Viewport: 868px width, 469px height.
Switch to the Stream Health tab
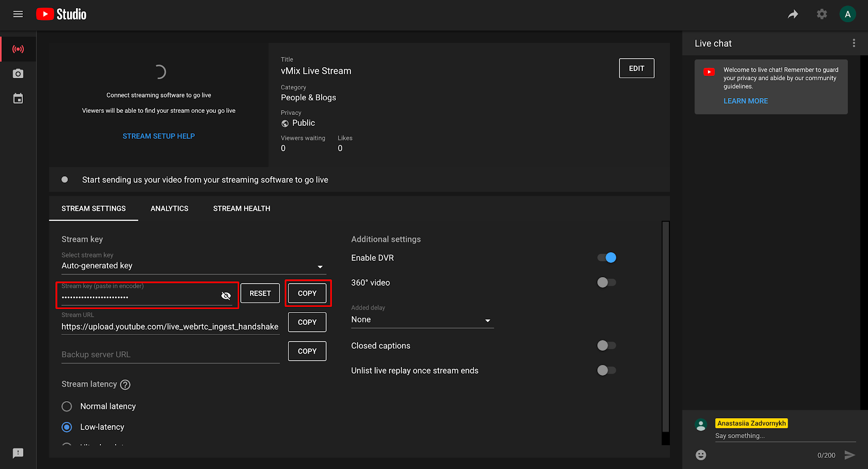pos(241,208)
